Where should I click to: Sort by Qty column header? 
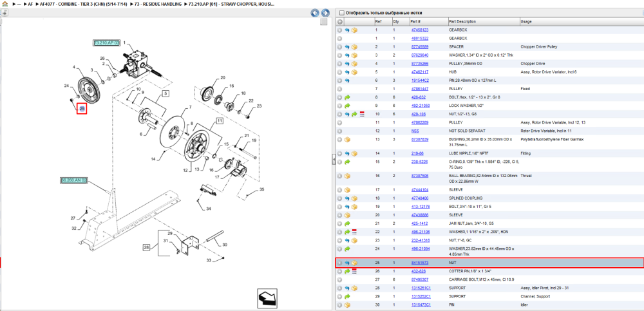pyautogui.click(x=396, y=21)
